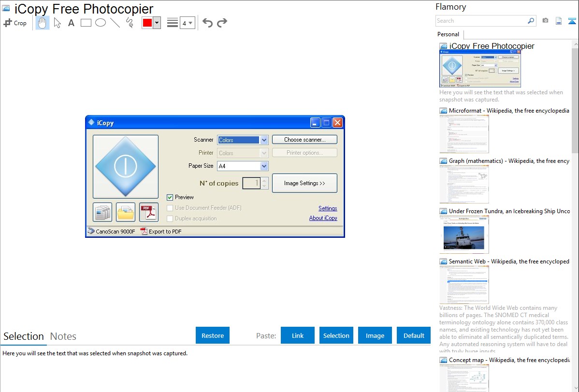The width and height of the screenshot is (579, 392).
Task: Click the line thickness icon
Action: pyautogui.click(x=173, y=23)
